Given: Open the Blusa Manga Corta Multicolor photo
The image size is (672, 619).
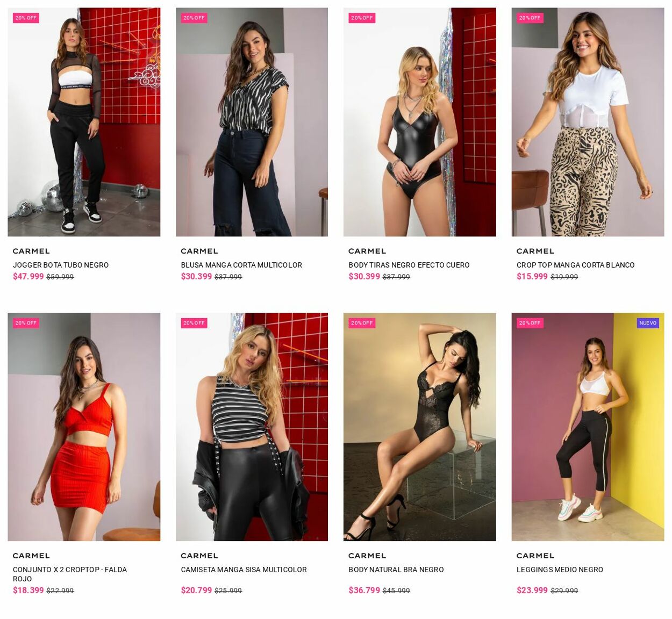Looking at the screenshot, I should pos(252,122).
